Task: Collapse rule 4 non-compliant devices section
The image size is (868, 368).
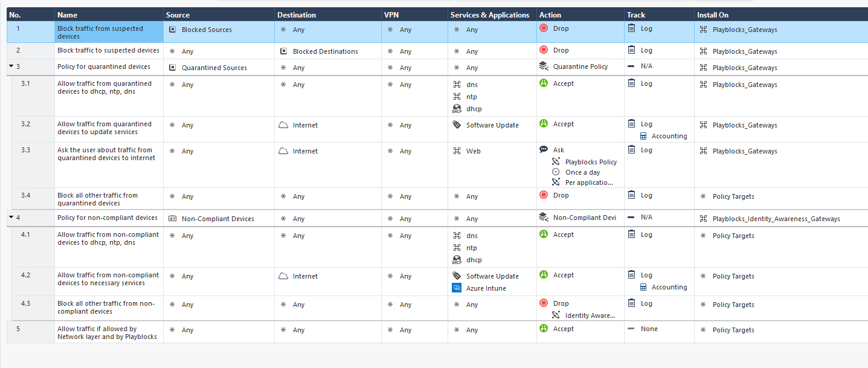Action: pyautogui.click(x=11, y=218)
